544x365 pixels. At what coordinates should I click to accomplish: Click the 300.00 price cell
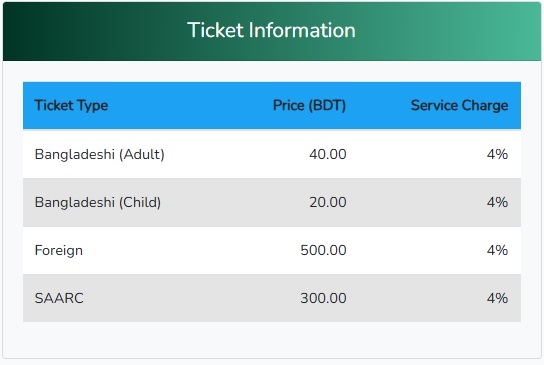coord(323,298)
